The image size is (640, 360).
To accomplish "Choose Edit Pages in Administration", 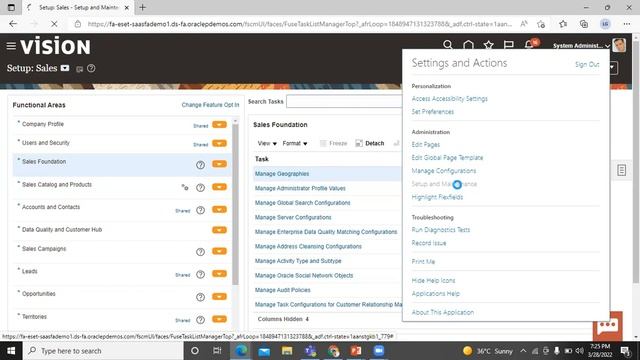I will (x=426, y=144).
